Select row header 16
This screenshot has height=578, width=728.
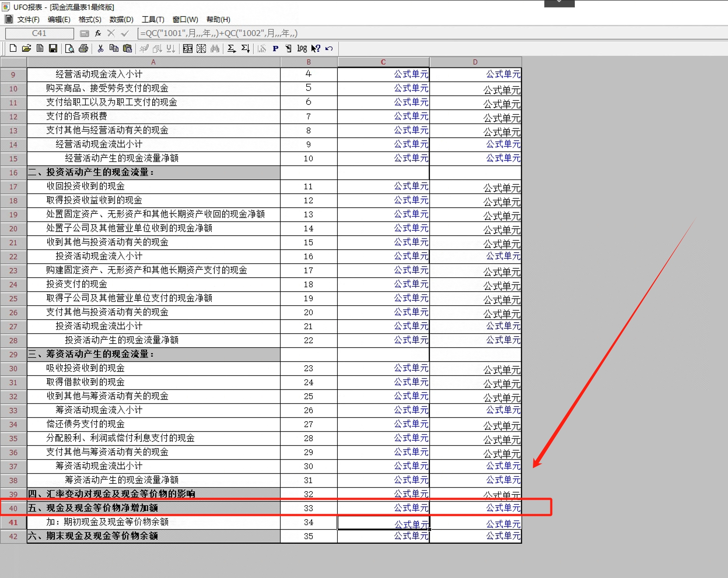pos(13,173)
